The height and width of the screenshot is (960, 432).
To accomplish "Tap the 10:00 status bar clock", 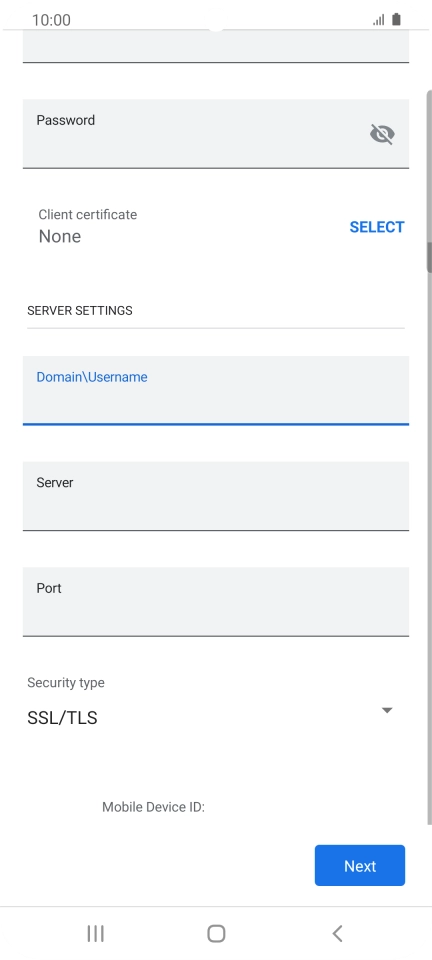I will pyautogui.click(x=51, y=20).
